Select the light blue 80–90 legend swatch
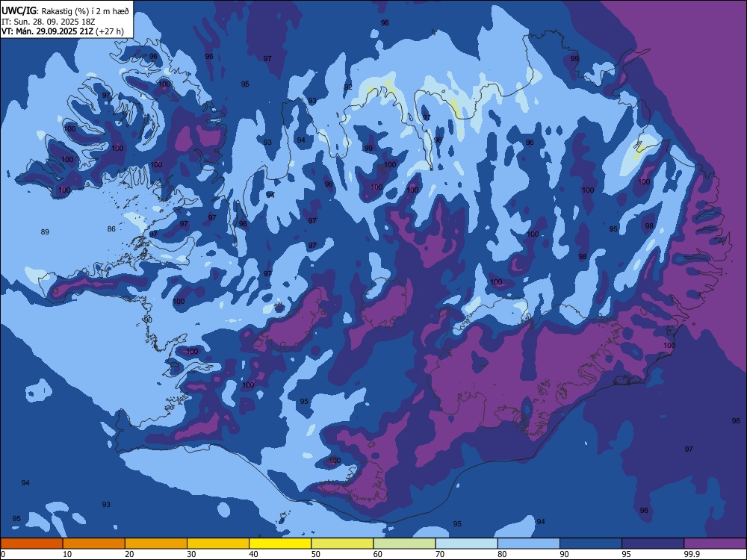Viewport: 747px width, 560px height. click(x=529, y=544)
